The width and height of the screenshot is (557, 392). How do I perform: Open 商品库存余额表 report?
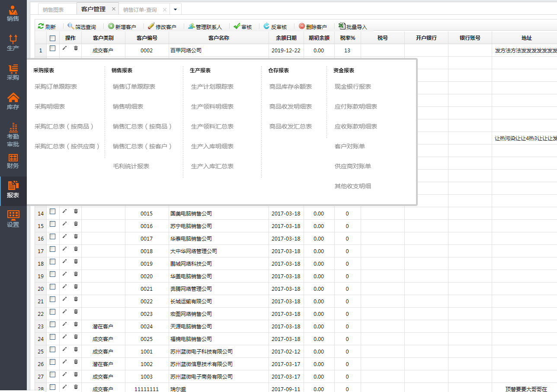pos(291,87)
